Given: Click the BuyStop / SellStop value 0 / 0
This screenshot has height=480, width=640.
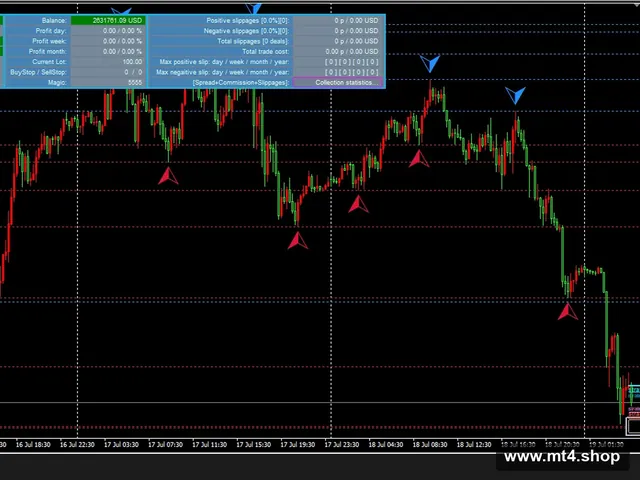Looking at the screenshot, I should coord(133,72).
